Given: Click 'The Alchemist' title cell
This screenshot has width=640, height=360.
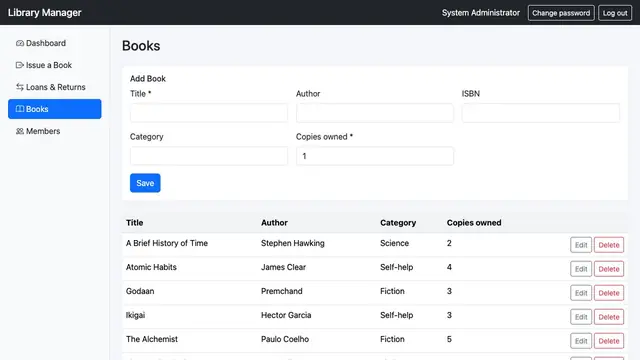Looking at the screenshot, I should (x=152, y=339).
